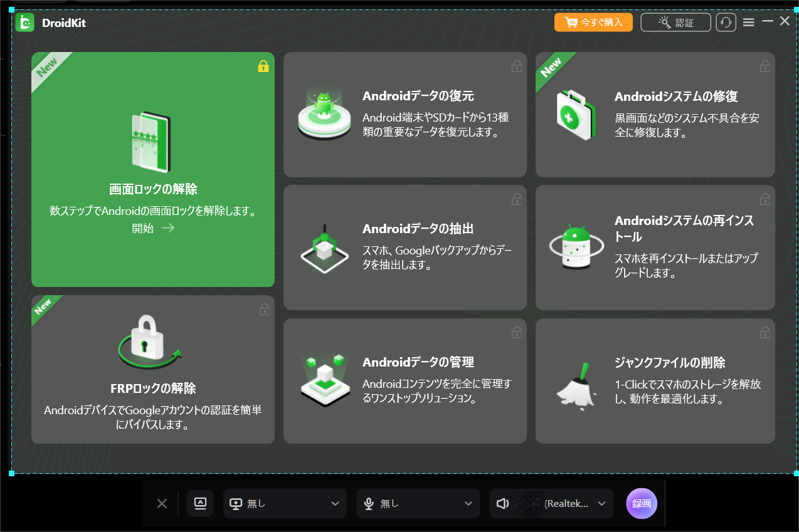Click the DroidKit logo in title bar
The image size is (799, 532).
click(x=25, y=23)
